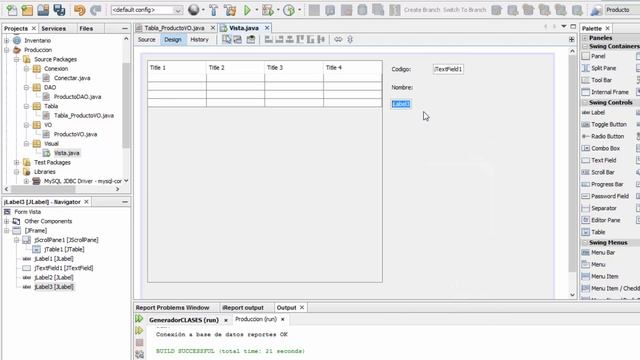Run the project with the green play icon
Viewport: 640px width, 360px height.
(x=247, y=10)
